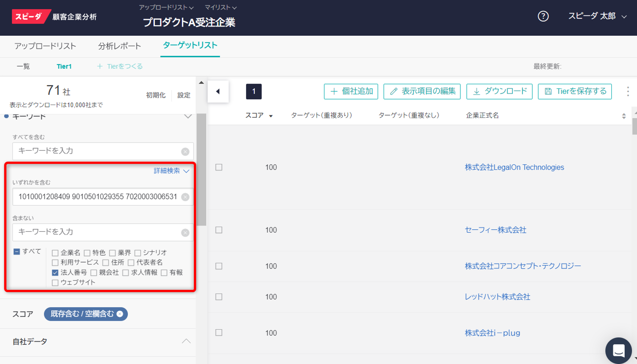Screen dimensions: 637x364
Task: Click the save icon on Tierを保存する
Action: [548, 91]
